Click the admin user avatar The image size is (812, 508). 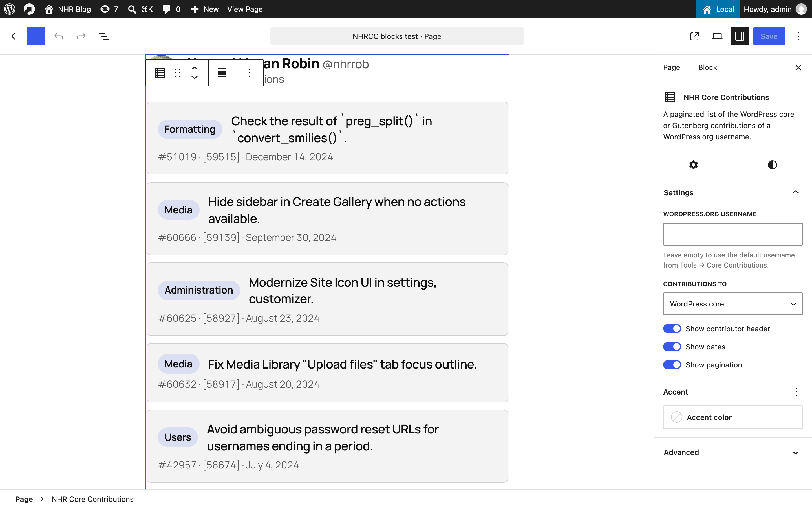[x=801, y=9]
